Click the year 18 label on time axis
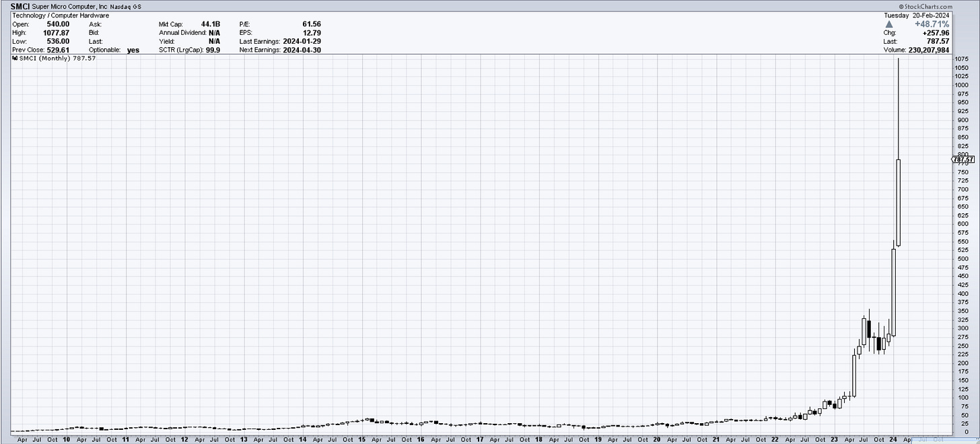Image resolution: width=980 pixels, height=444 pixels. click(538, 439)
